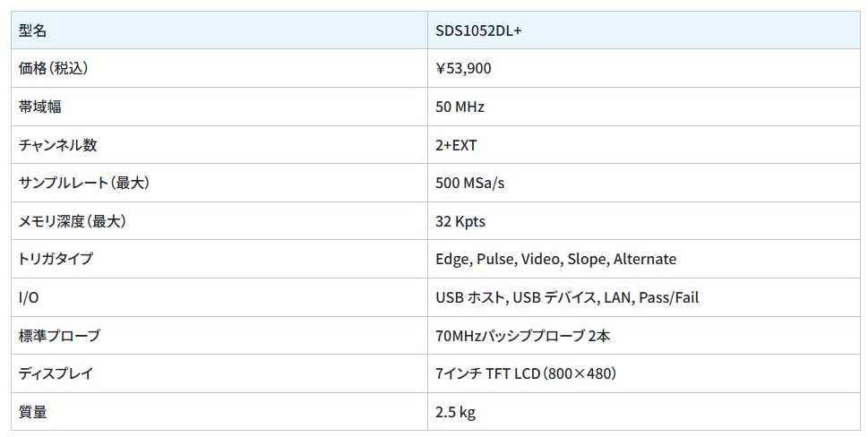Click the ディスプレイ row label
The height and width of the screenshot is (437, 868).
[56, 373]
